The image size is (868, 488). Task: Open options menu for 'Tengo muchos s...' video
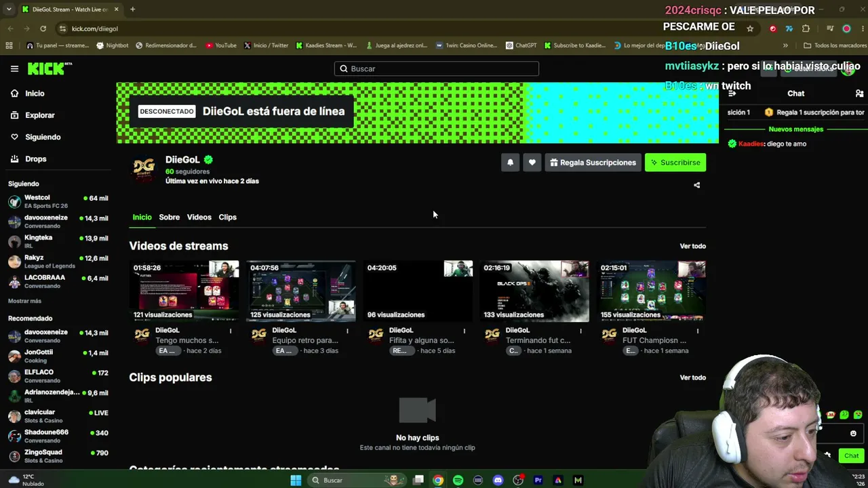[x=231, y=331]
